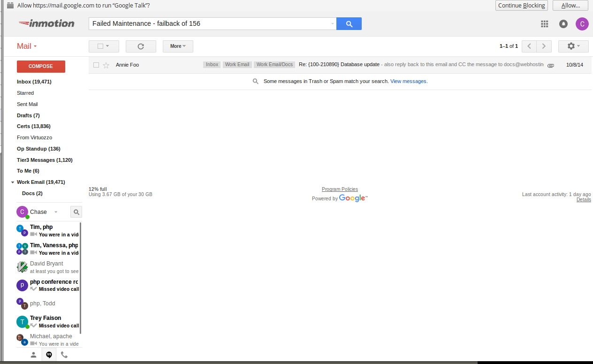Click the refresh mail button
593x364 pixels.
point(141,46)
